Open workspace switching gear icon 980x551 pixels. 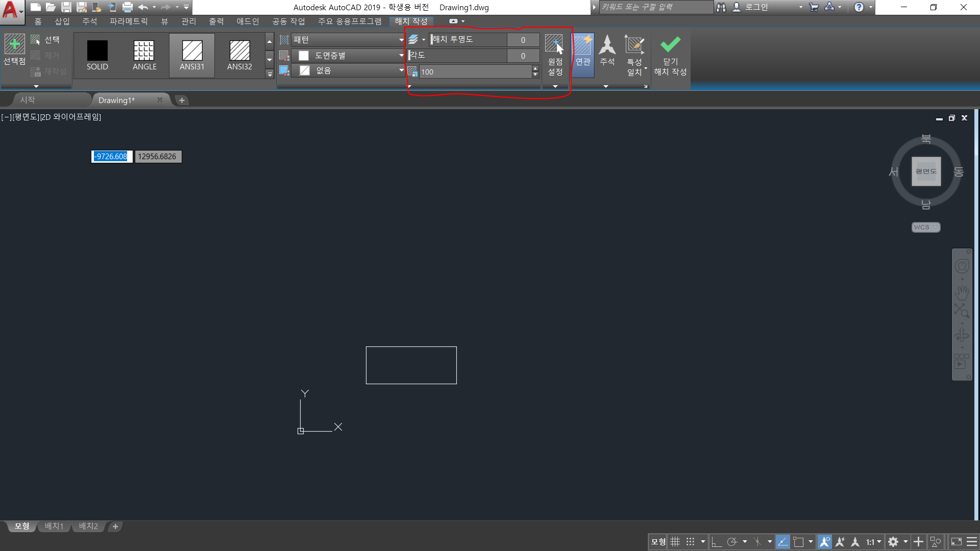pos(893,542)
